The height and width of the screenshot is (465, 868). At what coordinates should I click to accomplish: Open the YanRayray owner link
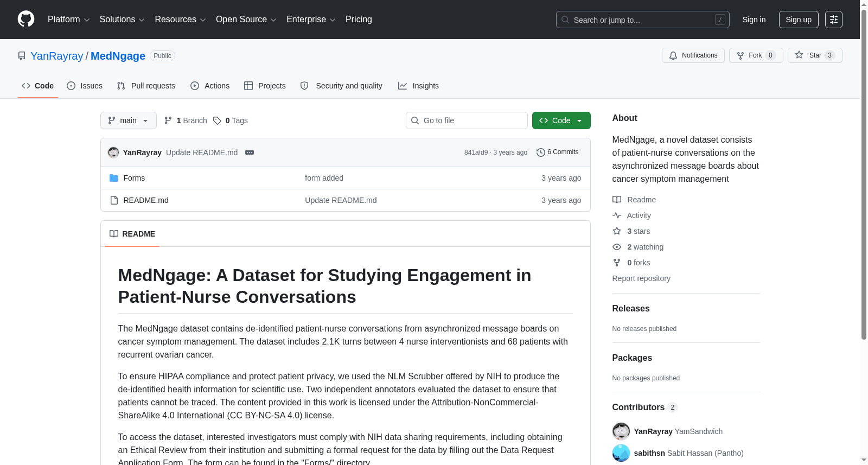point(57,56)
